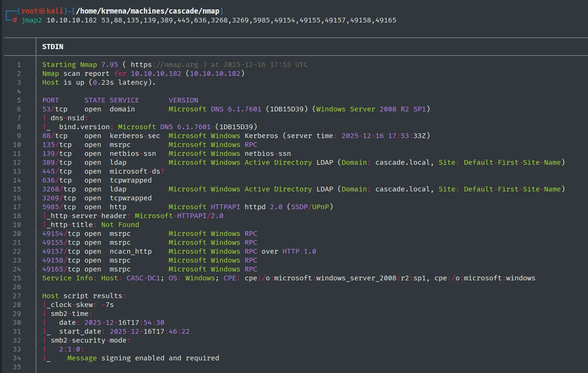Click the "53/tcp" port entry
The width and height of the screenshot is (588, 373).
(55, 109)
